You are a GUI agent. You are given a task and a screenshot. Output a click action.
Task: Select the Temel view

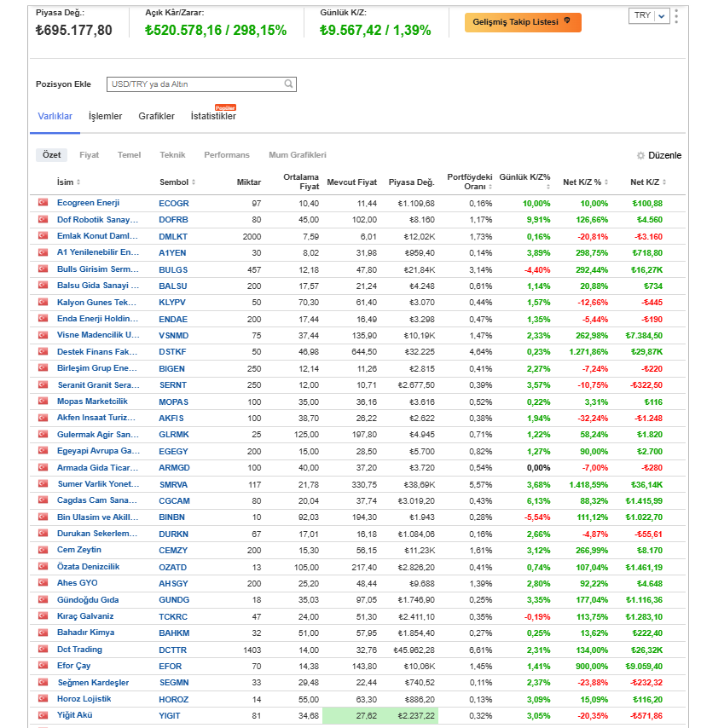tap(129, 155)
